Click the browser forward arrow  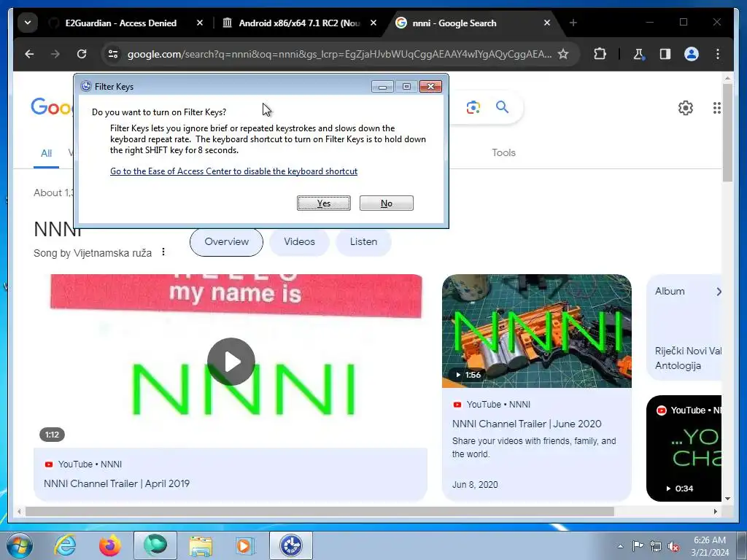coord(55,54)
